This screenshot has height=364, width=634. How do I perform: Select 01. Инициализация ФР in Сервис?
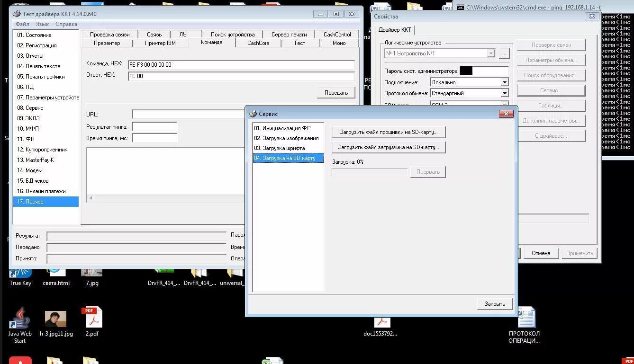(288, 128)
